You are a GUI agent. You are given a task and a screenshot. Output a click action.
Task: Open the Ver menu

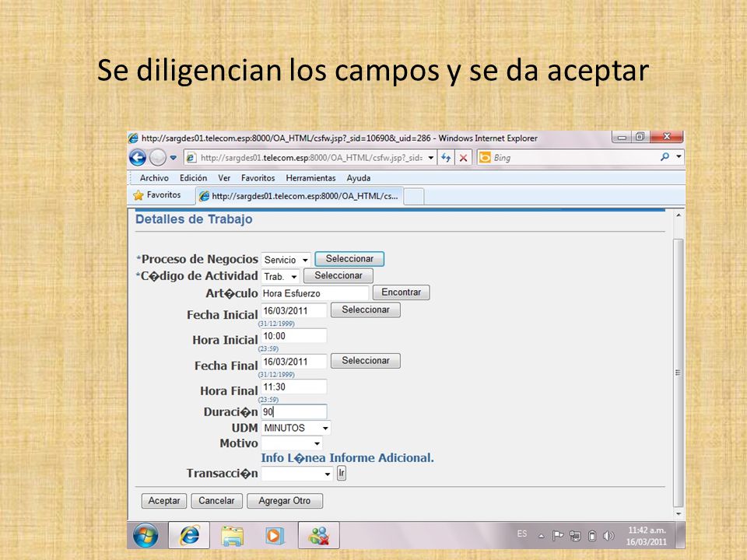coord(224,178)
